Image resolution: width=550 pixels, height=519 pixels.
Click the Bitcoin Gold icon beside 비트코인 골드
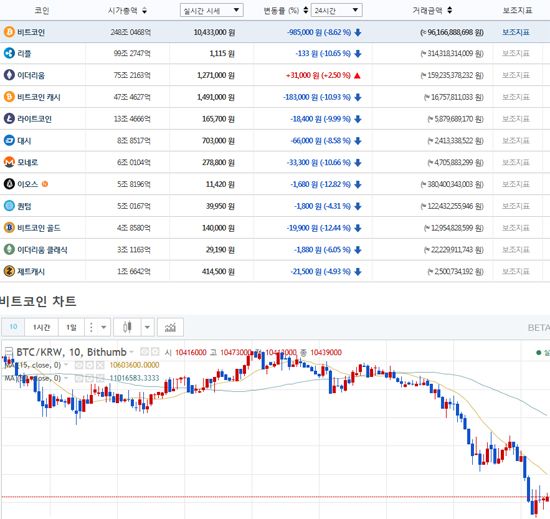[9, 228]
